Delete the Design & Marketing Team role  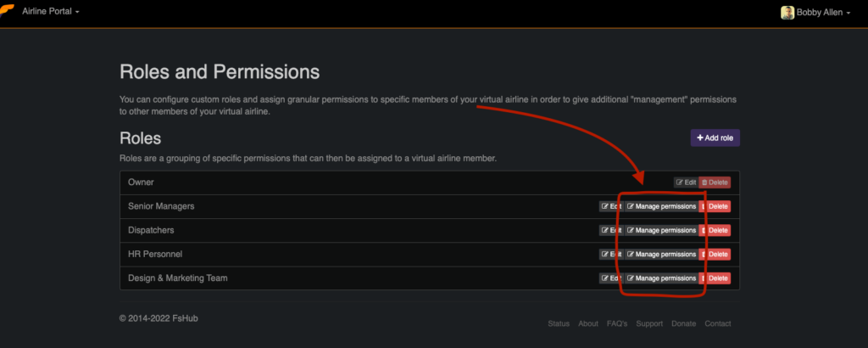(x=714, y=278)
